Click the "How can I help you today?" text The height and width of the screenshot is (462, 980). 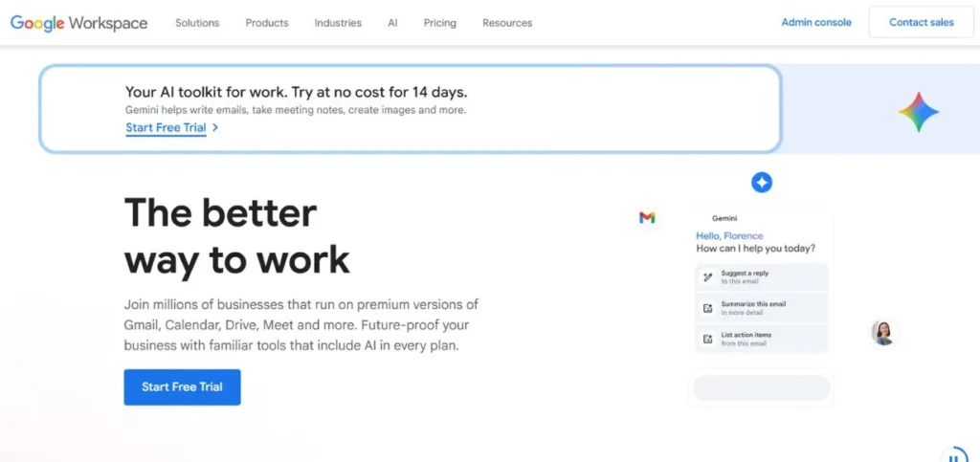756,249
